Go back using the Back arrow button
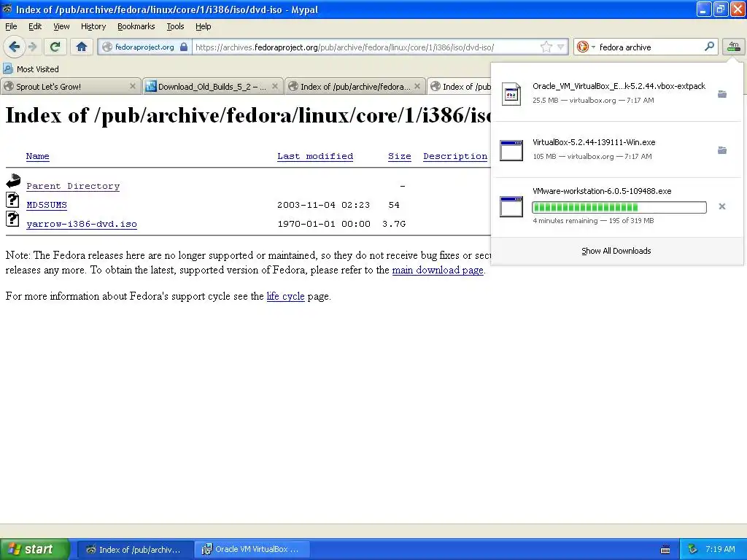This screenshot has height=560, width=747. [14, 47]
